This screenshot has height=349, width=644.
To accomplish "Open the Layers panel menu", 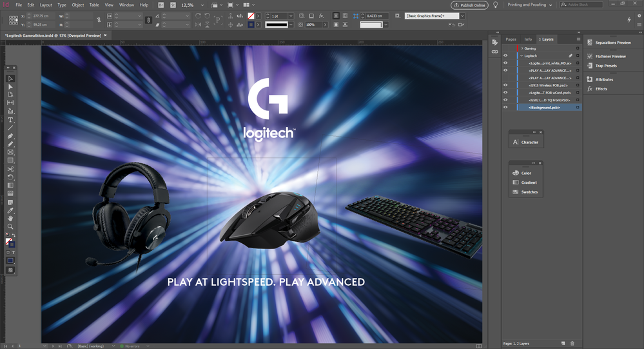I will click(578, 39).
